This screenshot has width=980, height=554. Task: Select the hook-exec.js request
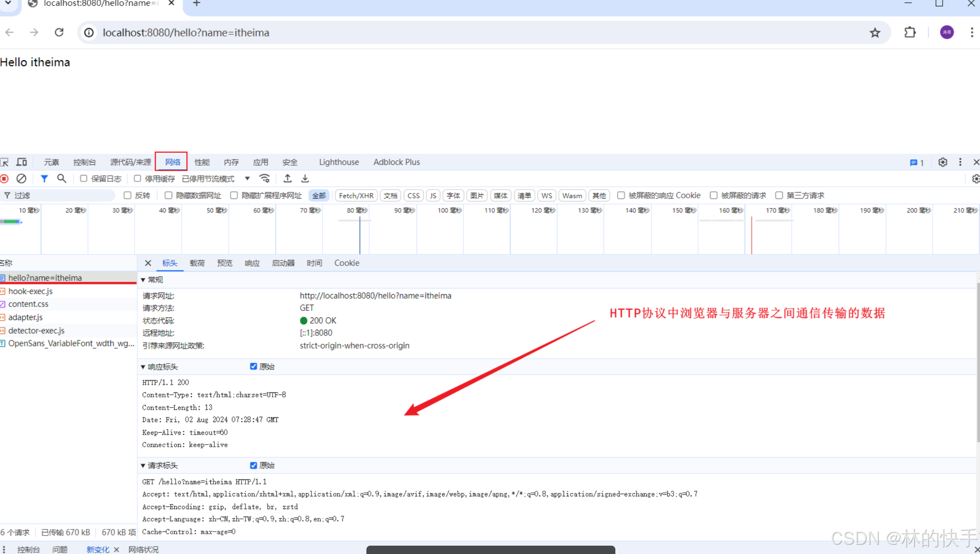(x=30, y=291)
